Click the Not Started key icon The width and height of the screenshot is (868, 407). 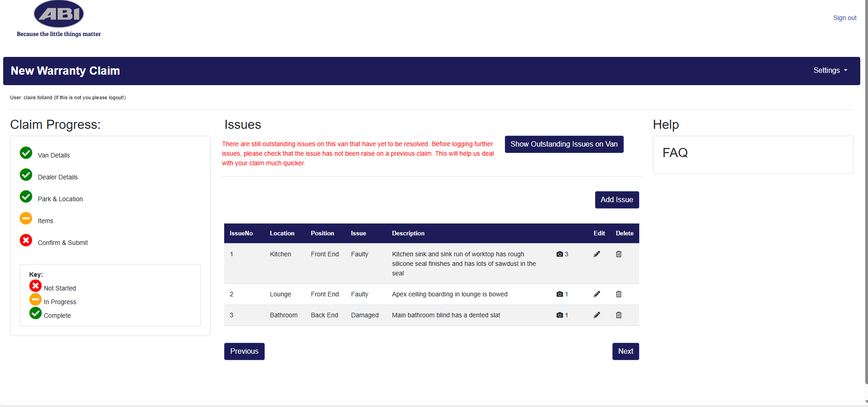[36, 286]
